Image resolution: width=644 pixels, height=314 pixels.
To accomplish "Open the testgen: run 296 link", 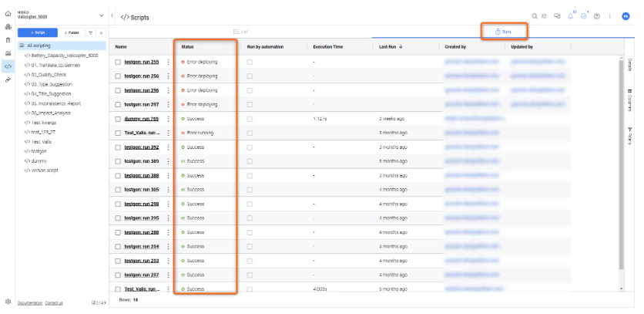I will [x=141, y=90].
